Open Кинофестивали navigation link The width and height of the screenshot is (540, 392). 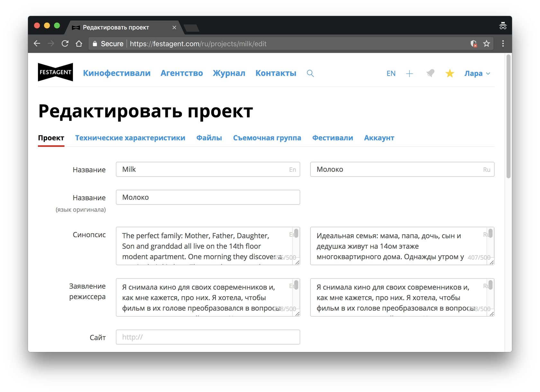pos(117,73)
